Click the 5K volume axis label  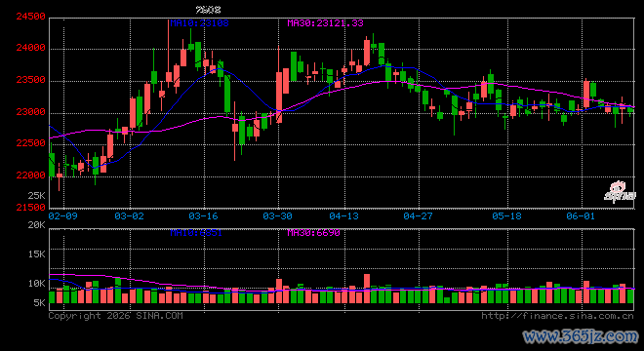point(39,303)
